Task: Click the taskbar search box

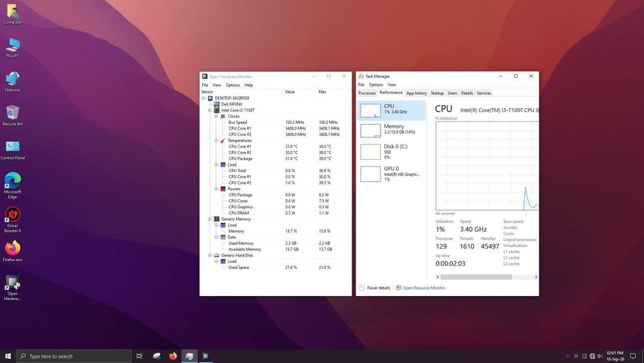Action: click(x=74, y=356)
